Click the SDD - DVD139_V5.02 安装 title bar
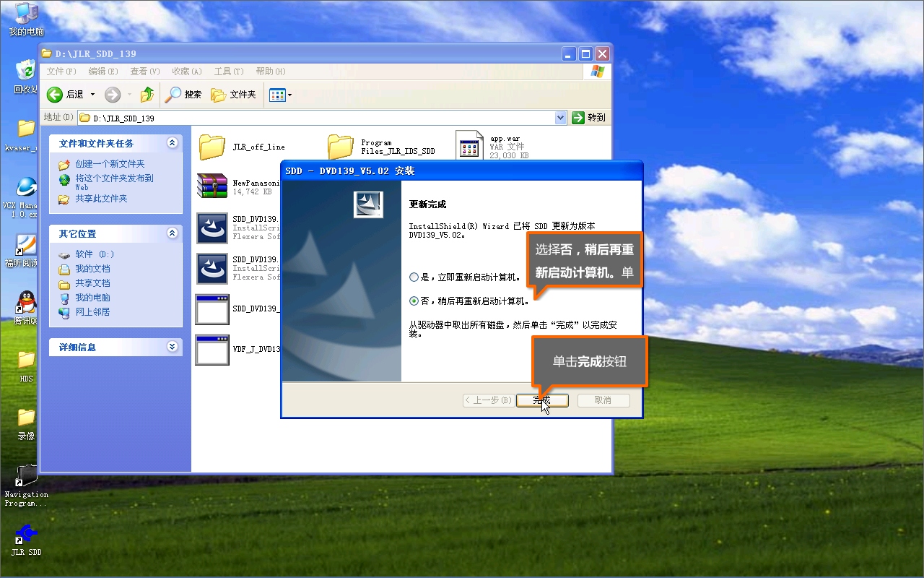The height and width of the screenshot is (578, 924). [461, 171]
